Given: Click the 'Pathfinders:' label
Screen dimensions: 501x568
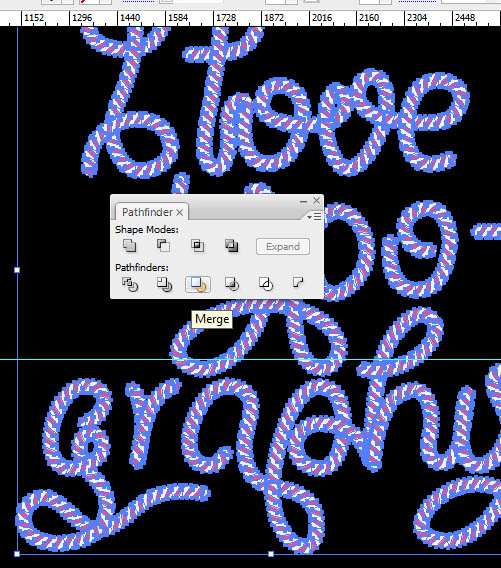Looking at the screenshot, I should [142, 268].
